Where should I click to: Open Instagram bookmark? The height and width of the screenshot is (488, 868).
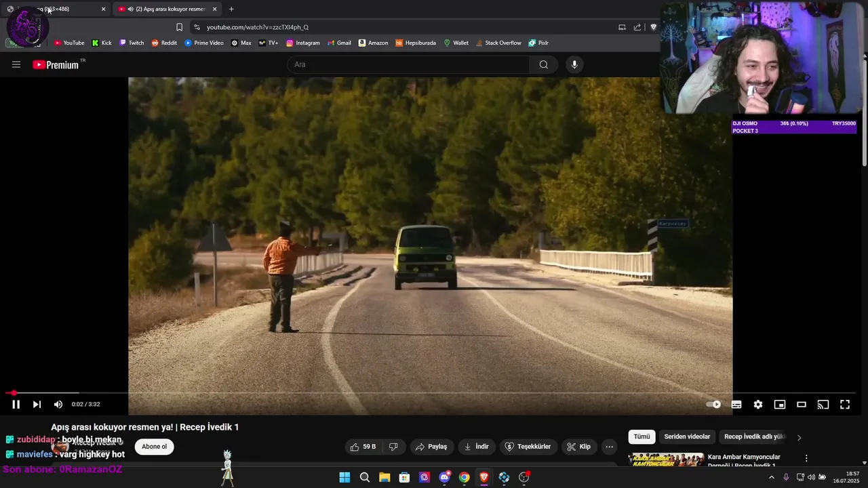[302, 43]
